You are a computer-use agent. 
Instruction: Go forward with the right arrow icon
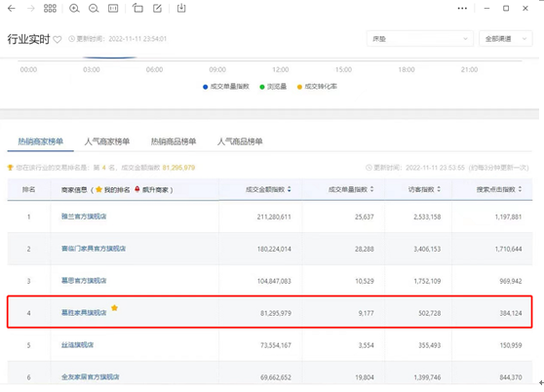31,9
